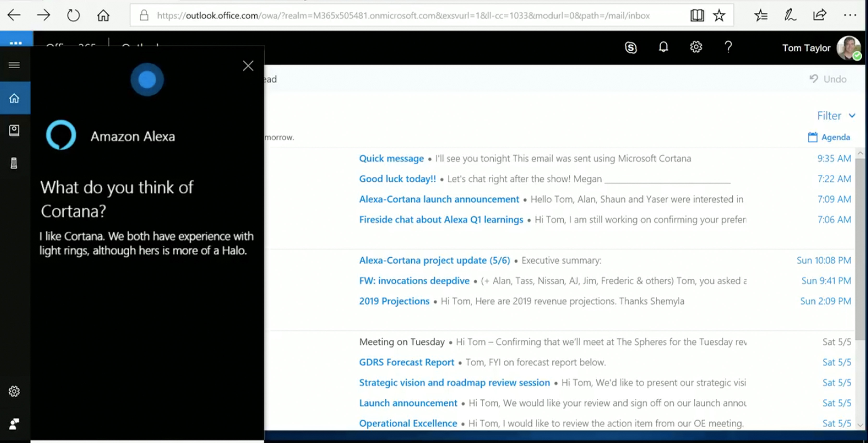Click the help question mark icon
This screenshot has width=868, height=443.
coord(728,47)
